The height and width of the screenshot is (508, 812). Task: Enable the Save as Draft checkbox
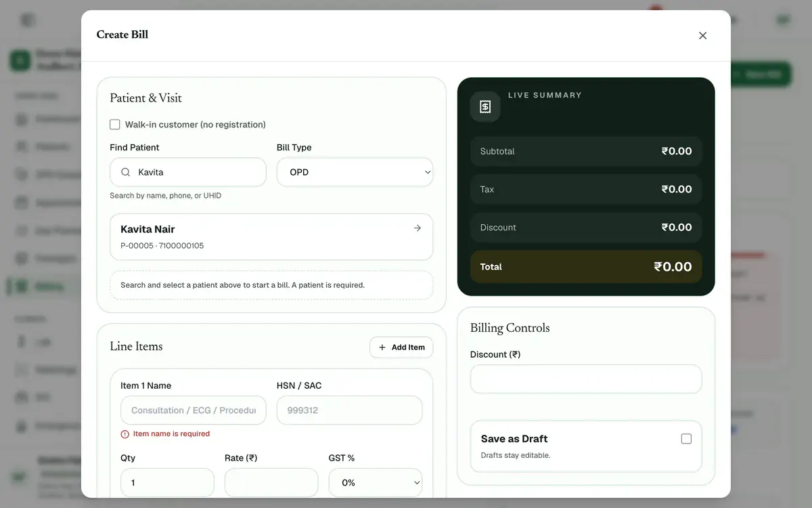pyautogui.click(x=686, y=439)
